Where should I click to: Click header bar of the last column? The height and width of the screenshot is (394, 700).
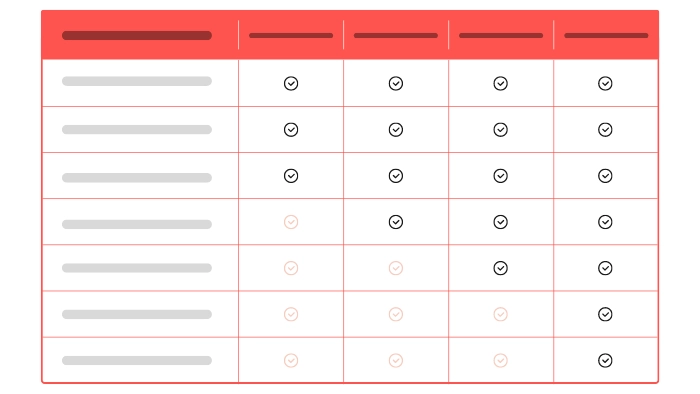(x=606, y=35)
